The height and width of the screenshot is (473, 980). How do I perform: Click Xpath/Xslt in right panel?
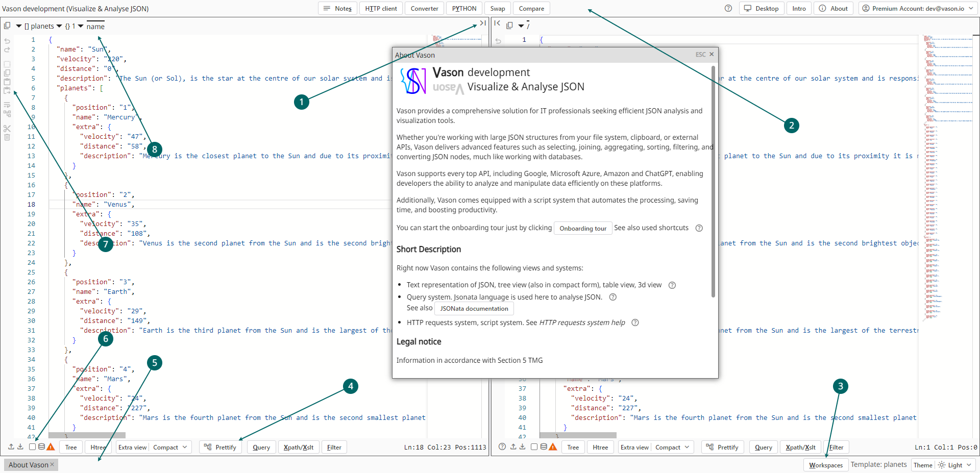(800, 447)
